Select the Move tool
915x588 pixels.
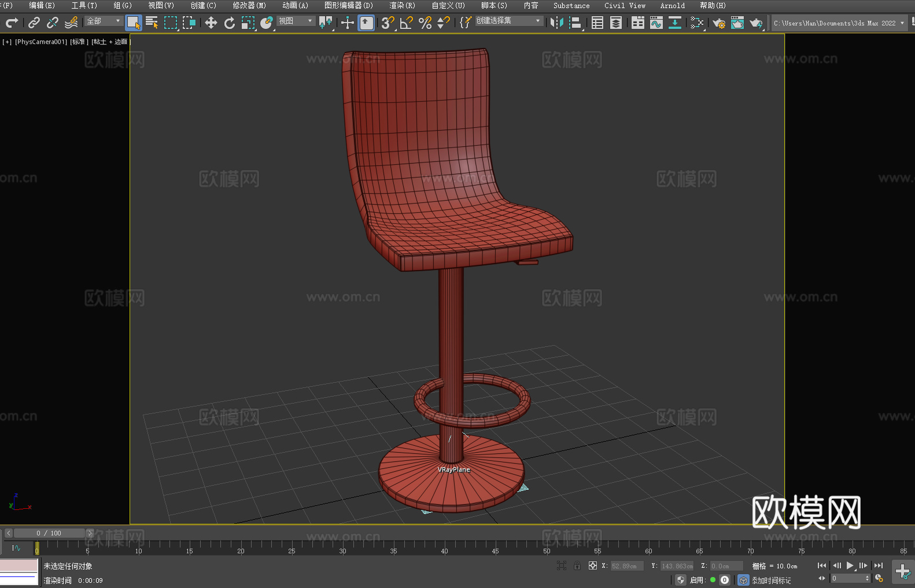(x=211, y=23)
